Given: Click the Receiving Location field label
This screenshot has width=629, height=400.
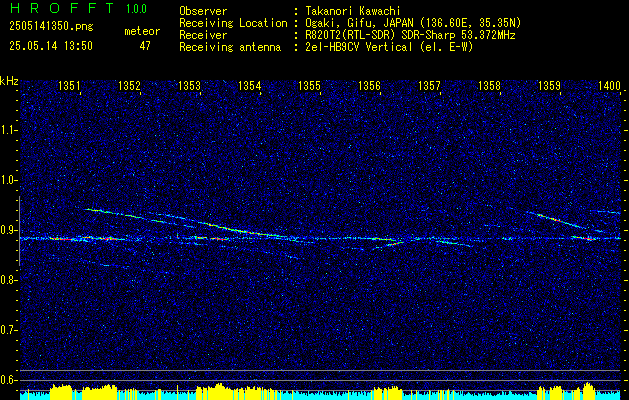Looking at the screenshot, I should point(233,23).
